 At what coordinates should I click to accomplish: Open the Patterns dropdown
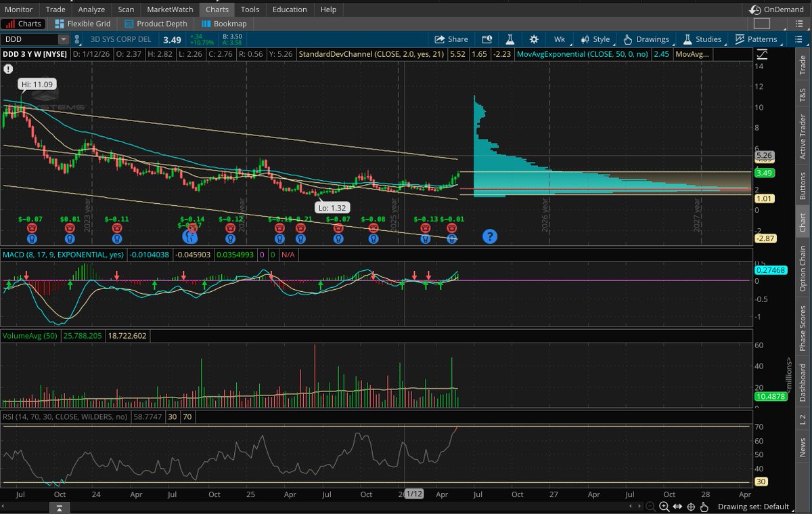[755, 39]
